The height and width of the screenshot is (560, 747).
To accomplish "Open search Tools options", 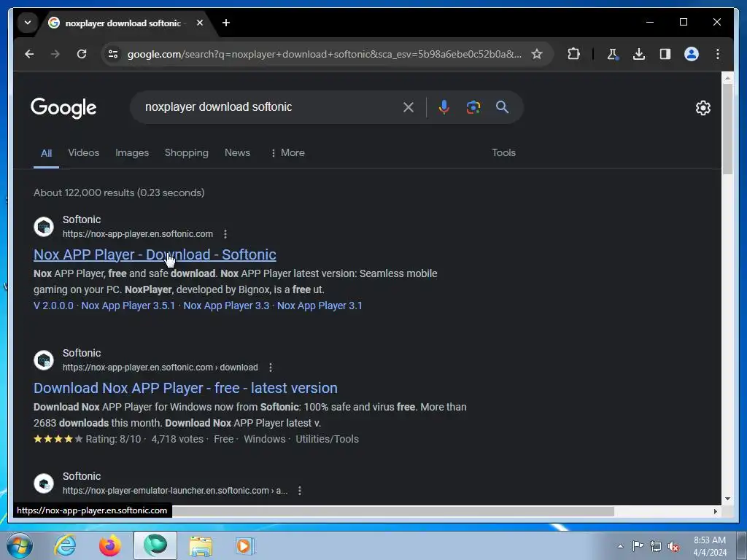I will click(503, 153).
